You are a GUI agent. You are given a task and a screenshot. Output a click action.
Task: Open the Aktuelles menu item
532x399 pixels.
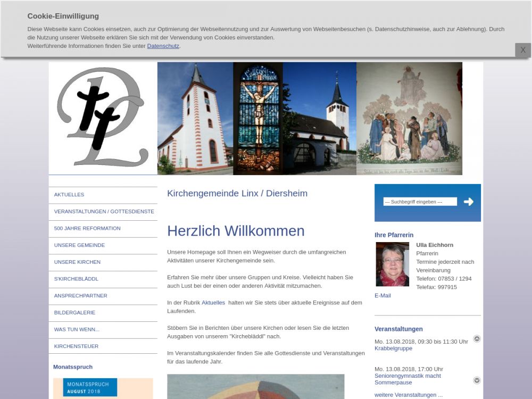pyautogui.click(x=69, y=195)
